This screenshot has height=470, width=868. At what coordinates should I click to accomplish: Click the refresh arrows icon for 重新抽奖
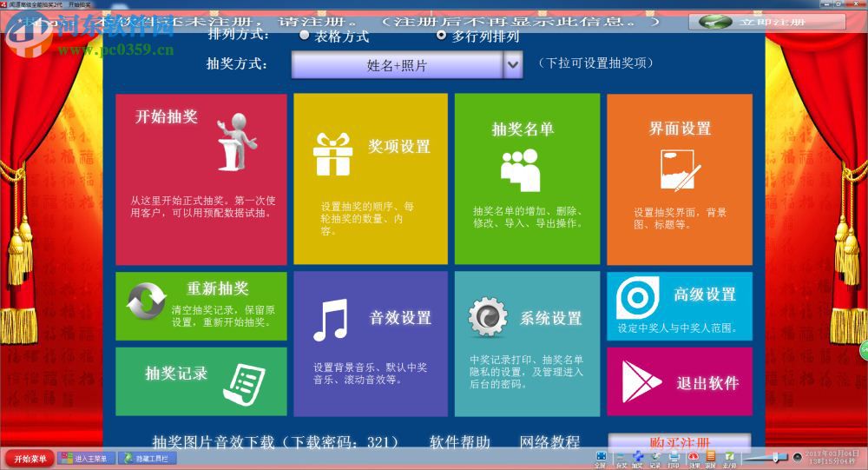(146, 301)
